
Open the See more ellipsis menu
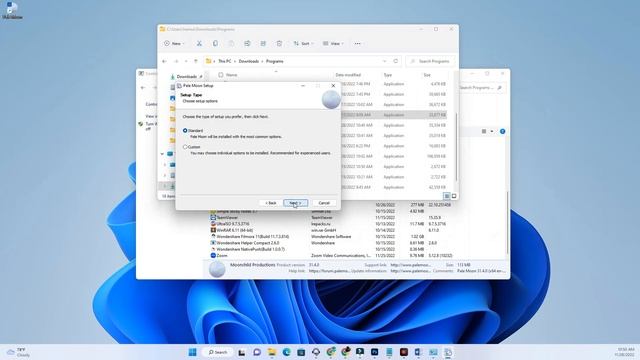click(358, 44)
